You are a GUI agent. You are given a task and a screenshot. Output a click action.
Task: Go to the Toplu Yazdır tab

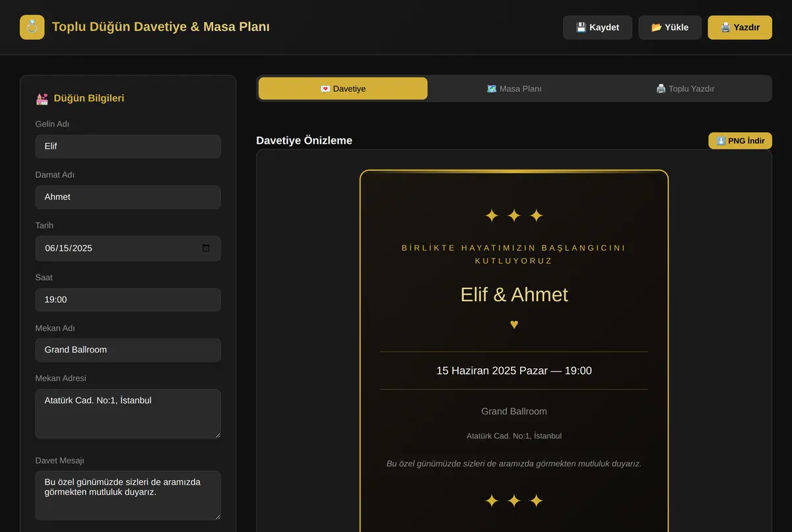(685, 88)
